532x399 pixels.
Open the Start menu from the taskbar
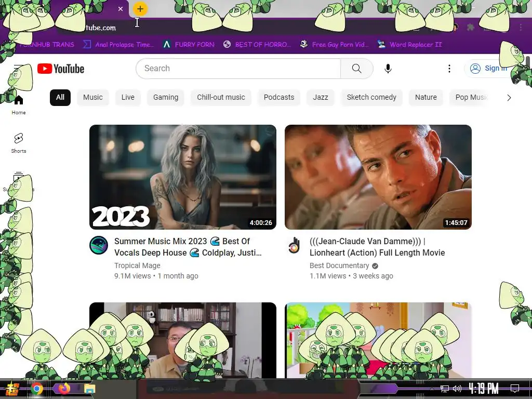[12, 389]
